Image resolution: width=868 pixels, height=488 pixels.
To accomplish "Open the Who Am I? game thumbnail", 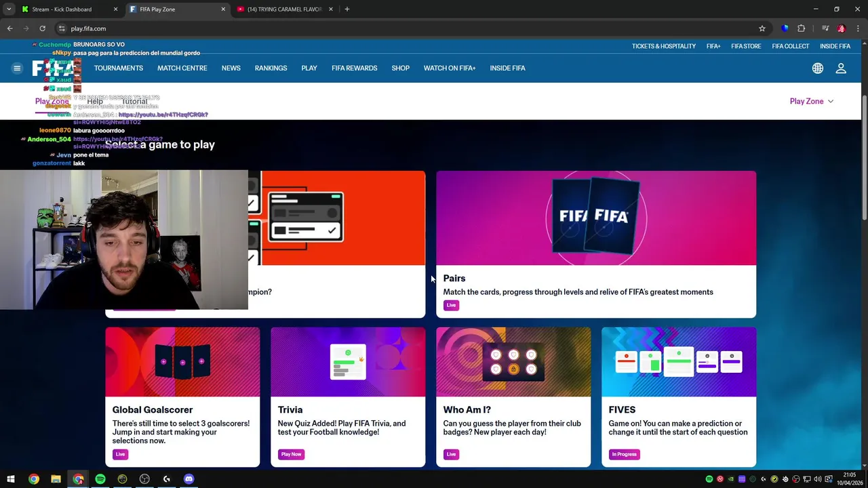I will (513, 362).
